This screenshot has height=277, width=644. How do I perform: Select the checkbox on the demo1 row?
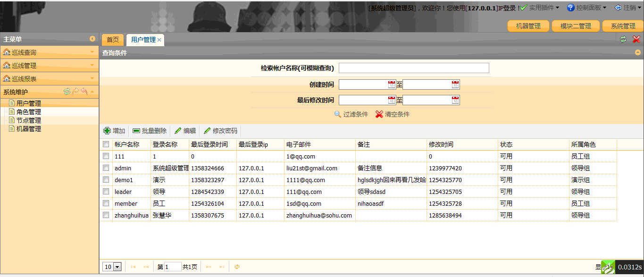coord(106,180)
